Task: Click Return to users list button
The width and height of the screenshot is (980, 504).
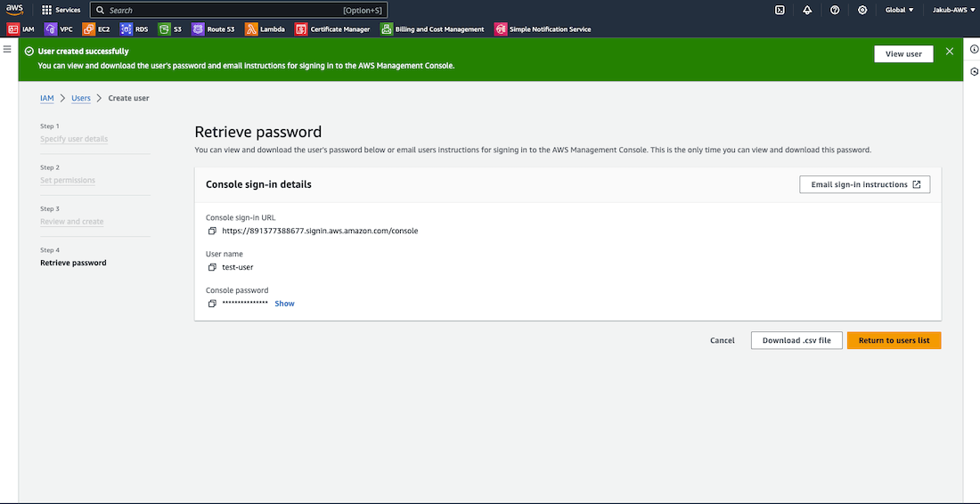Action: 894,340
